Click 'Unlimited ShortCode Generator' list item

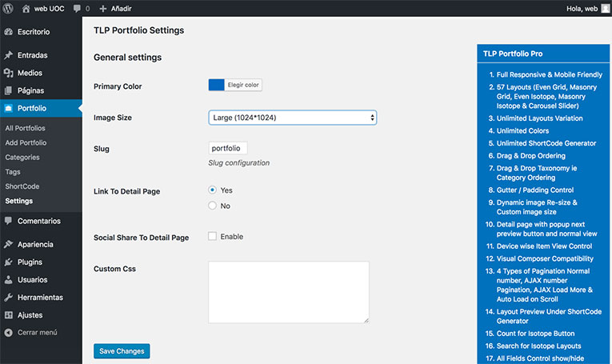click(546, 143)
